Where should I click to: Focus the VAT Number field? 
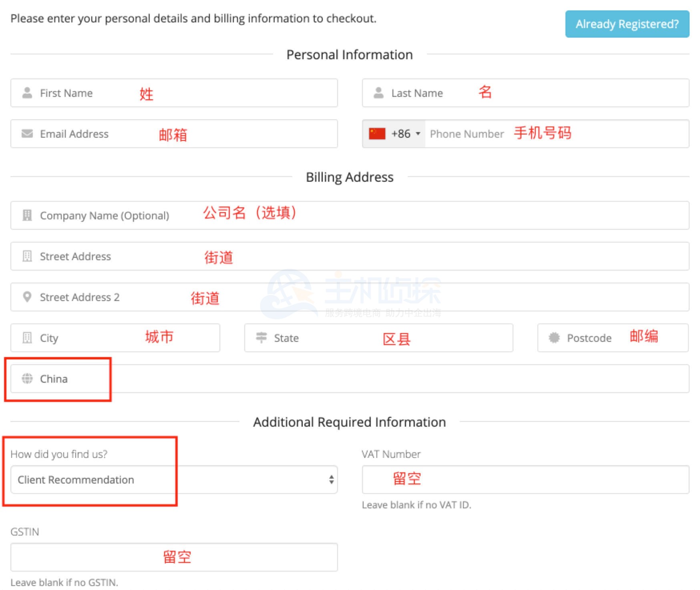[526, 480]
